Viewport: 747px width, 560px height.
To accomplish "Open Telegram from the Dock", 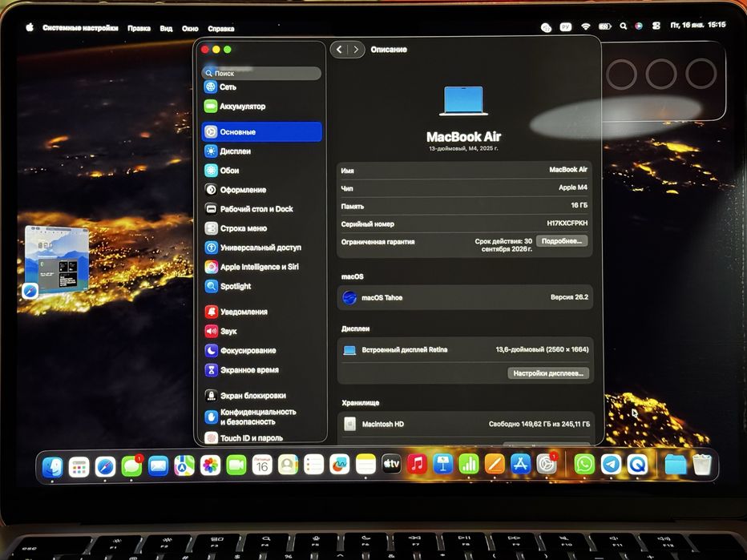I will pos(611,465).
